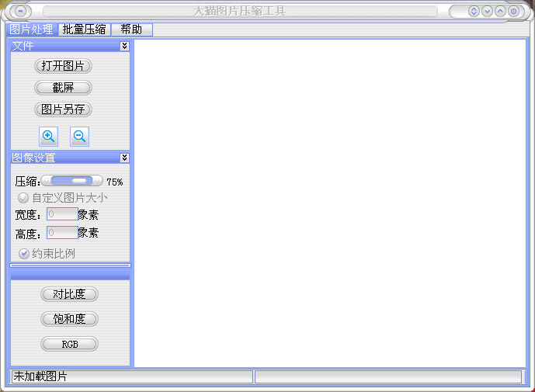The image size is (535, 392).
Task: Click the 高度 pixel input field
Action: [x=62, y=233]
